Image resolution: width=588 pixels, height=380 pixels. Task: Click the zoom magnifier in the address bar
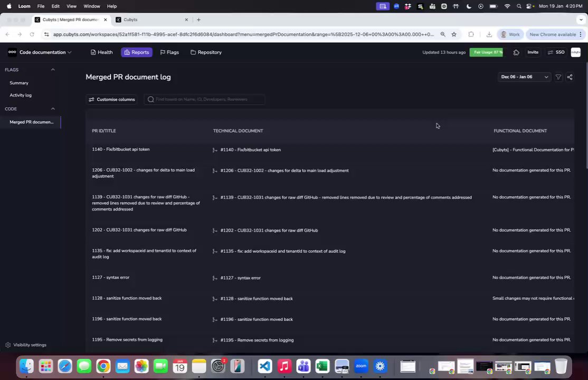pos(443,34)
